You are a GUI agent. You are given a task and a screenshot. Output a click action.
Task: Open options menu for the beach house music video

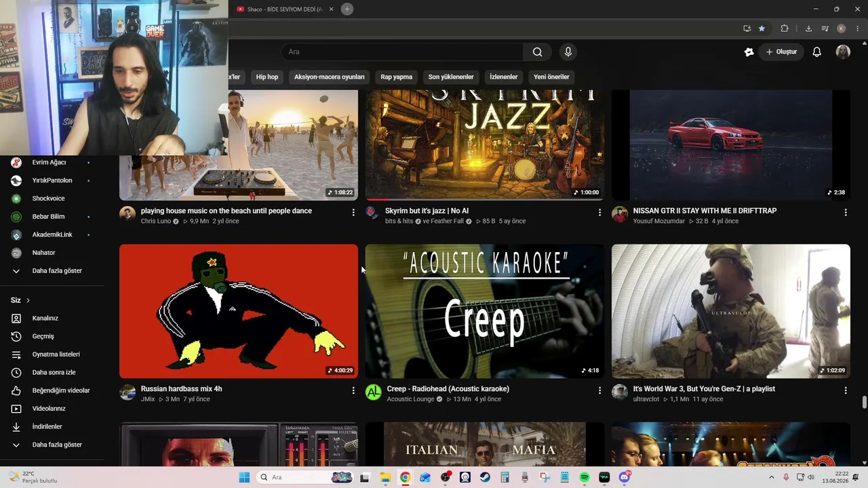[x=353, y=213]
